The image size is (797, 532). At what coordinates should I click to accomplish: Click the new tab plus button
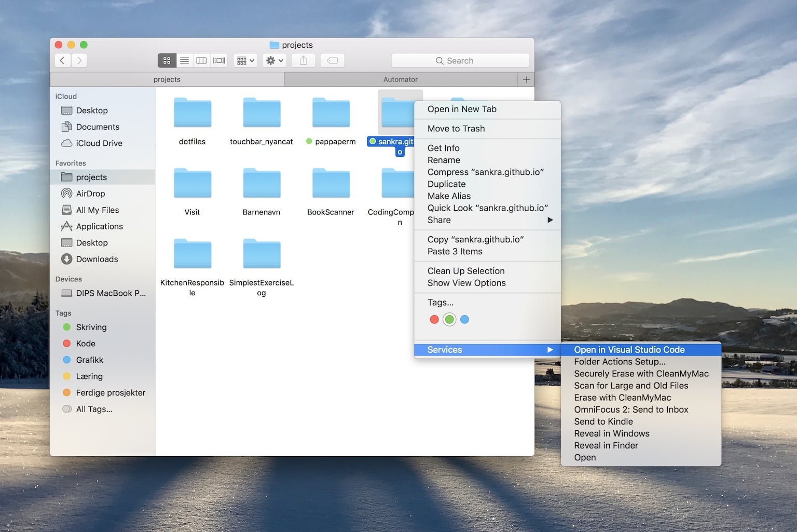[x=526, y=79]
